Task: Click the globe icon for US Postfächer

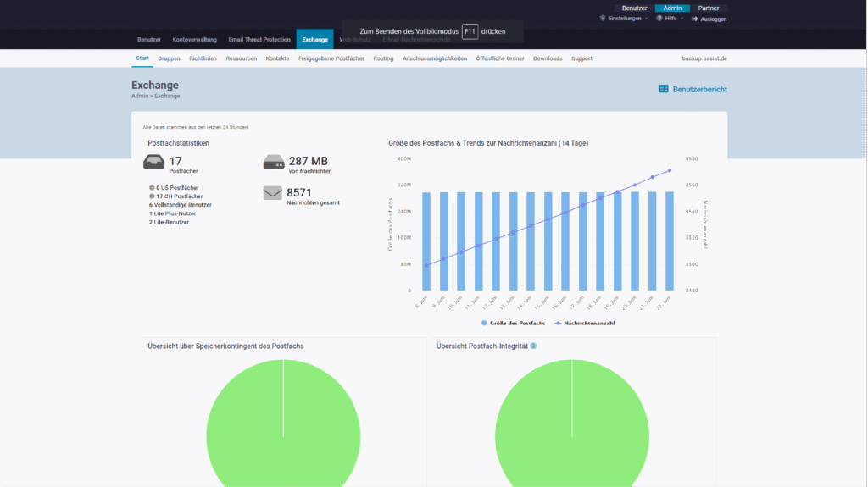Action: click(152, 188)
